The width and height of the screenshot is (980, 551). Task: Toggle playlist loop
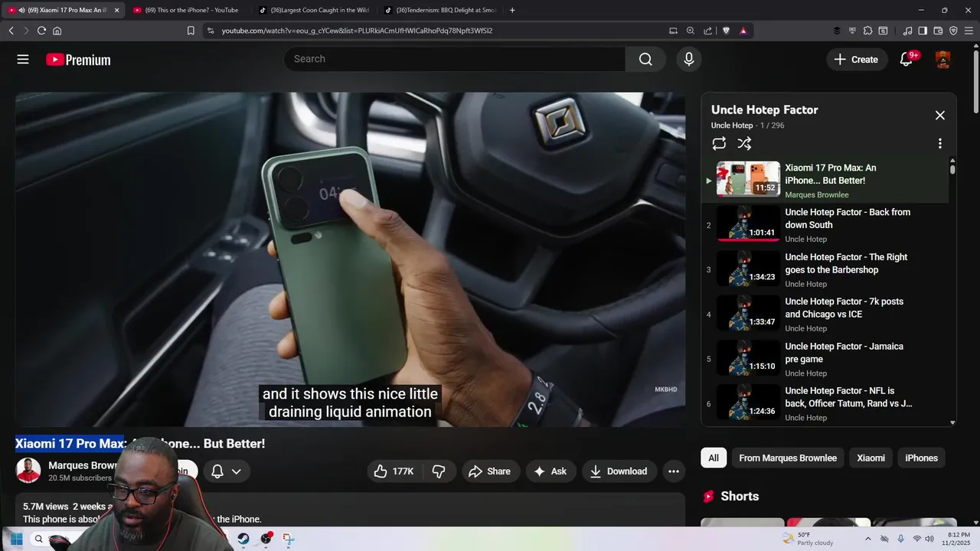click(719, 143)
